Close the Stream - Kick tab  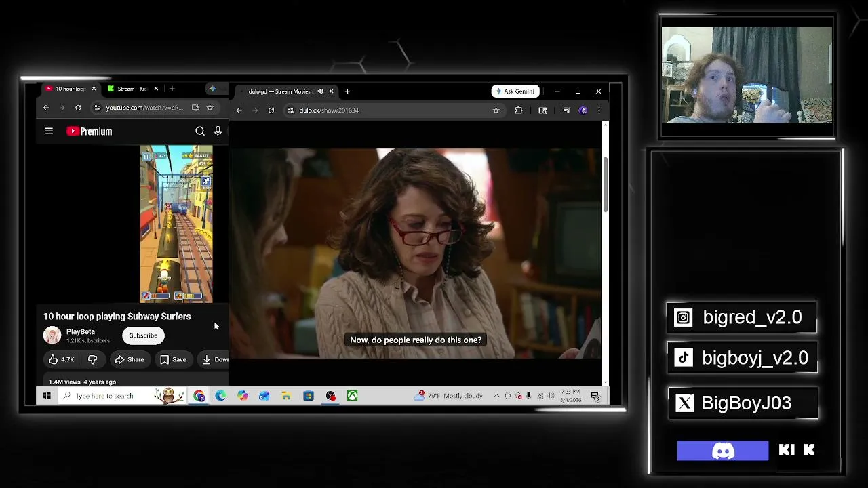click(156, 89)
